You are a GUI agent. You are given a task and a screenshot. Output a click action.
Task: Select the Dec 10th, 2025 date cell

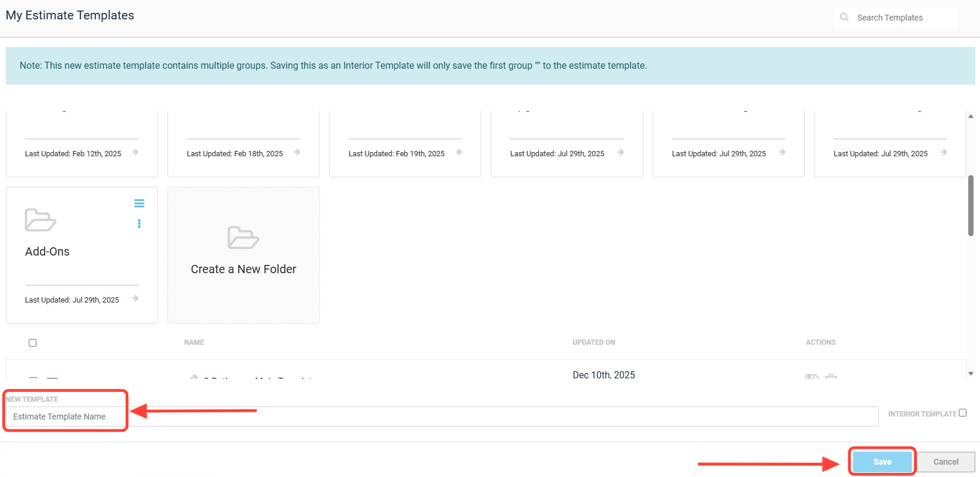pyautogui.click(x=604, y=375)
